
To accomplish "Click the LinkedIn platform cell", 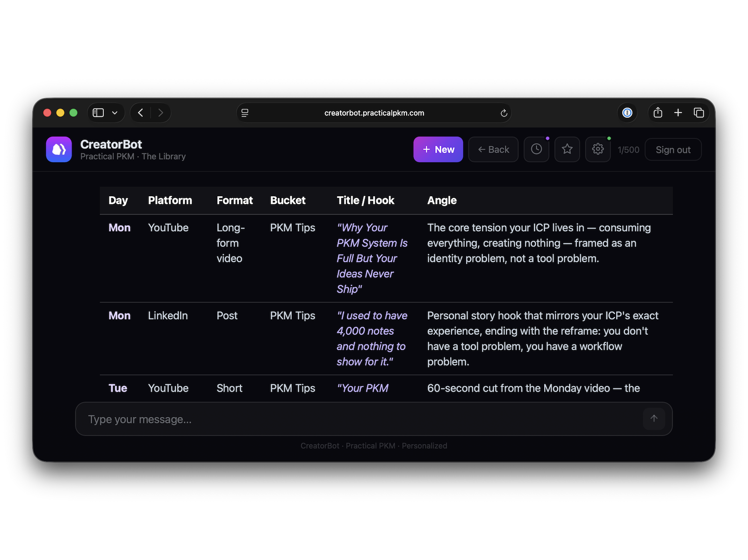I will tap(168, 316).
